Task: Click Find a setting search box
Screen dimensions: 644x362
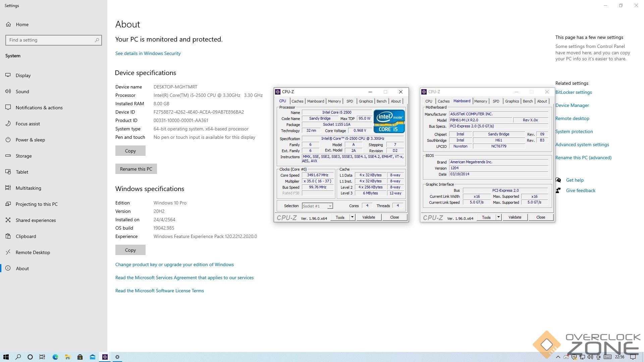Action: pos(50,40)
